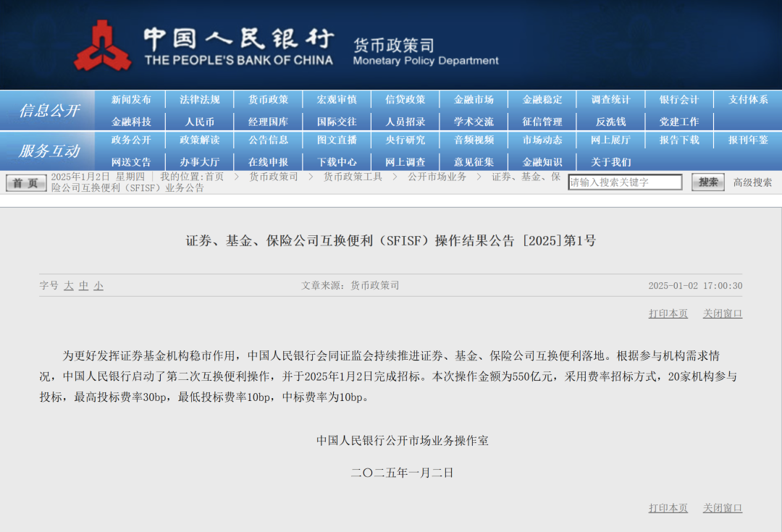Open 高级搜索 advanced search
Viewport: 782px width, 532px height.
tap(752, 182)
